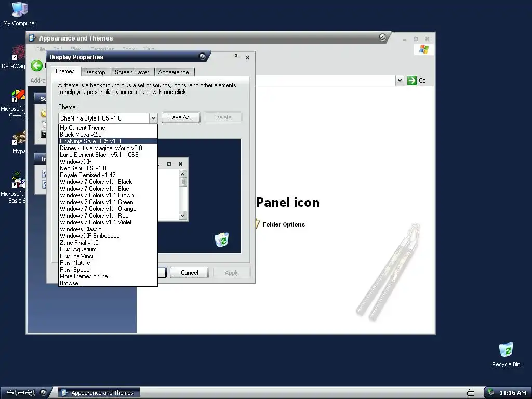This screenshot has height=399, width=532.
Task: Open the Recycle Bin desktop icon
Action: (x=506, y=355)
